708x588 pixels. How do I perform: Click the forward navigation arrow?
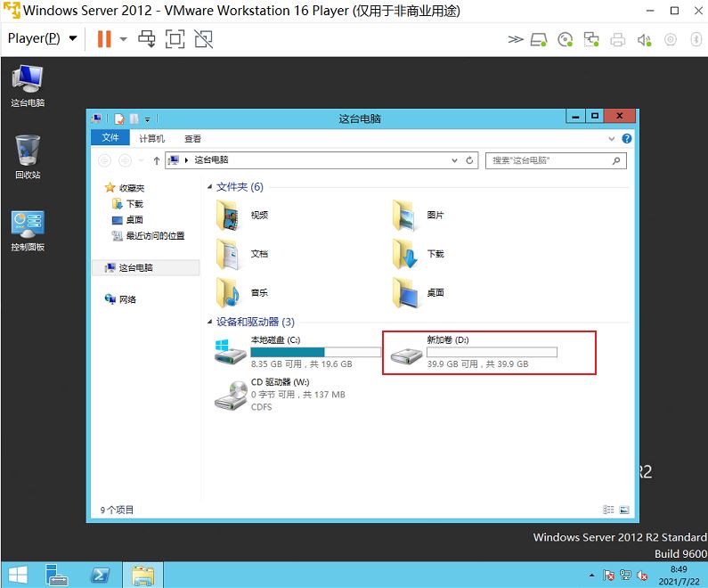[x=125, y=160]
